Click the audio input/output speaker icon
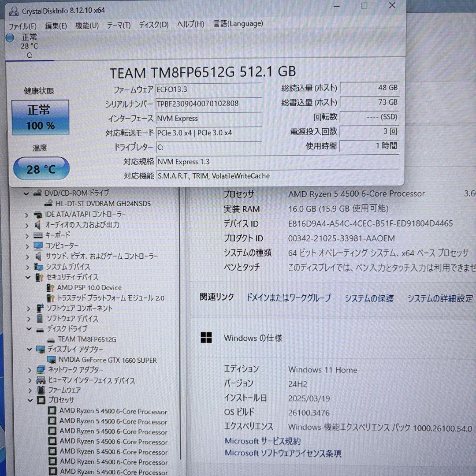The height and width of the screenshot is (476, 476). [x=38, y=225]
